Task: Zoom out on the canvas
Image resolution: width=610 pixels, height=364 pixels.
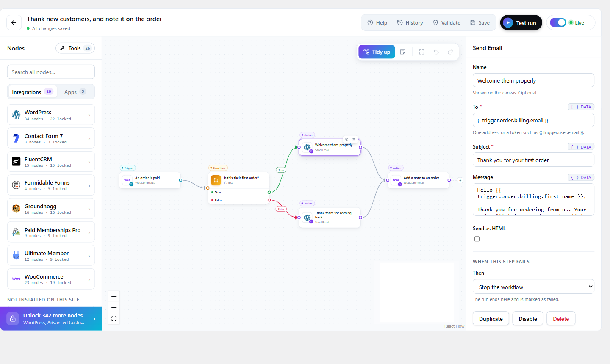Action: 114,307
